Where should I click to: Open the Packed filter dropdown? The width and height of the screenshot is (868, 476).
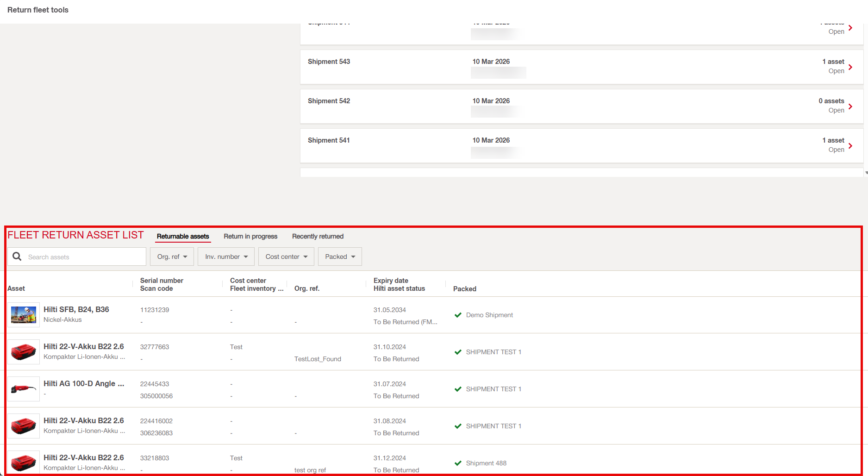click(340, 257)
